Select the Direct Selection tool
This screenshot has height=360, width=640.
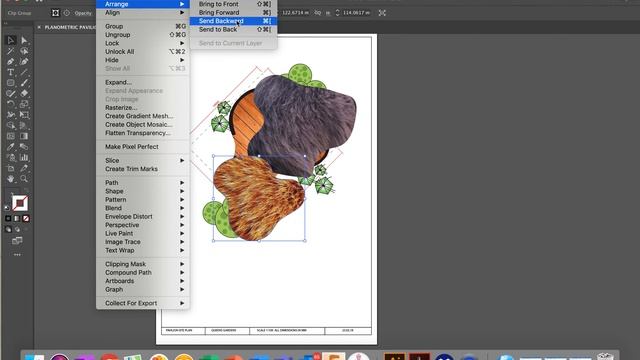click(x=24, y=40)
